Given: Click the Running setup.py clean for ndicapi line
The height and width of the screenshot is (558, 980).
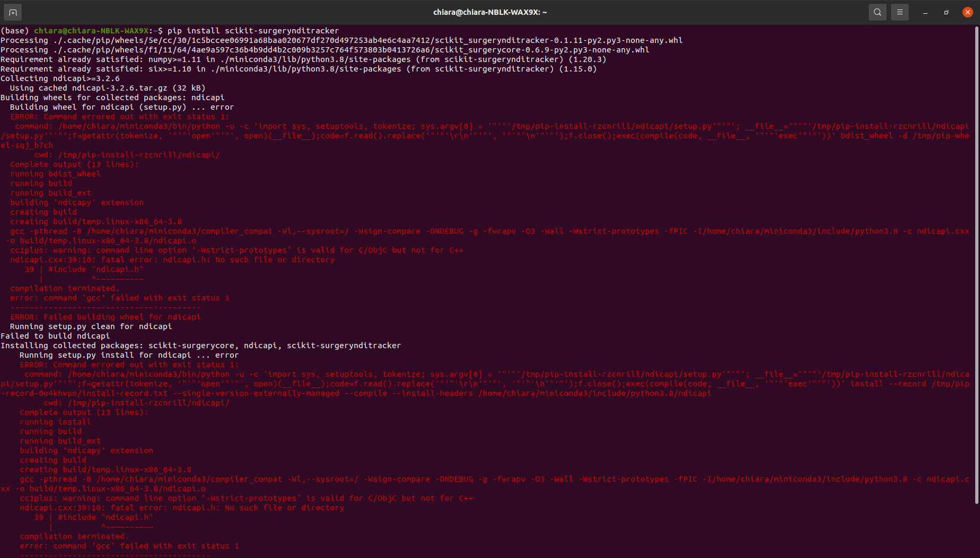Looking at the screenshot, I should tap(91, 326).
